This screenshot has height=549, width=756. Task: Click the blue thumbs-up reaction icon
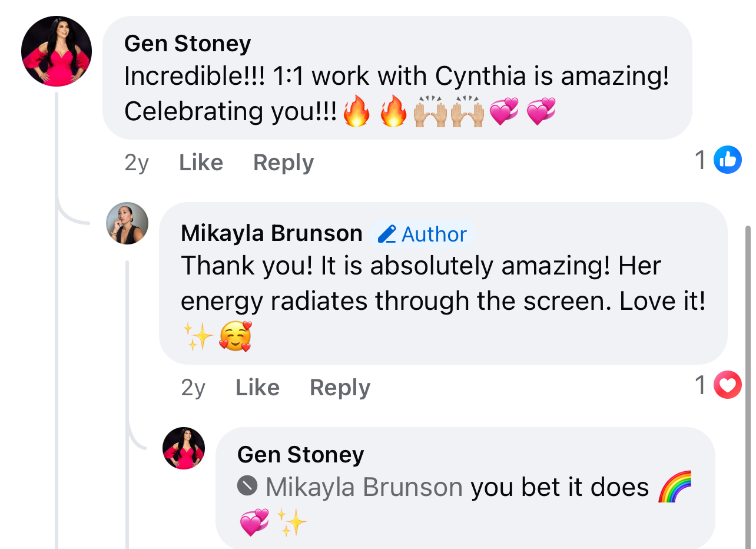pyautogui.click(x=728, y=160)
